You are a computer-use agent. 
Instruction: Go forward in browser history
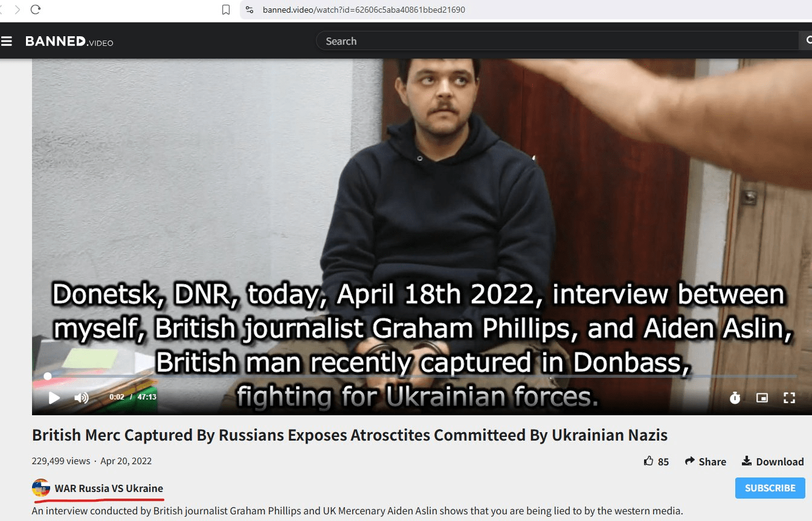(x=17, y=10)
